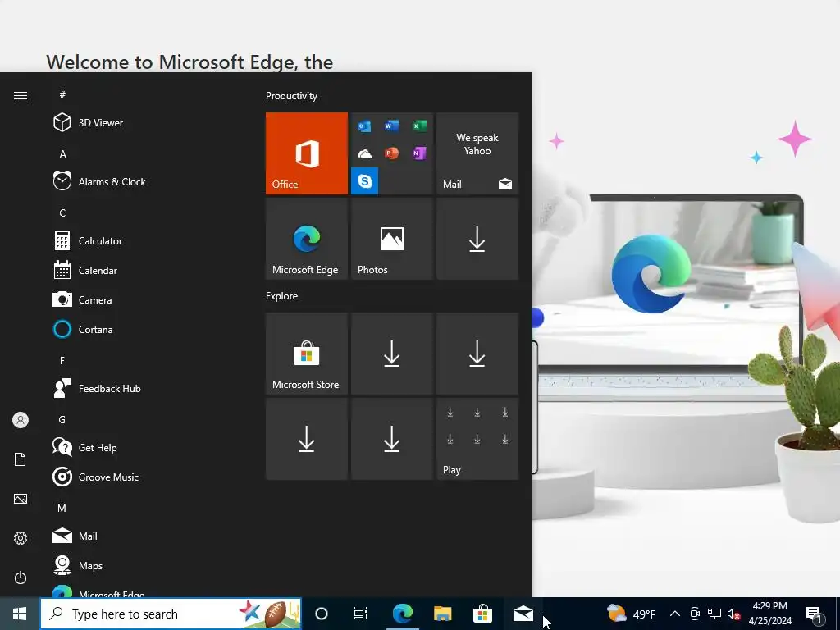Expand the Start menu hamburger
The image size is (840, 630).
click(x=21, y=95)
